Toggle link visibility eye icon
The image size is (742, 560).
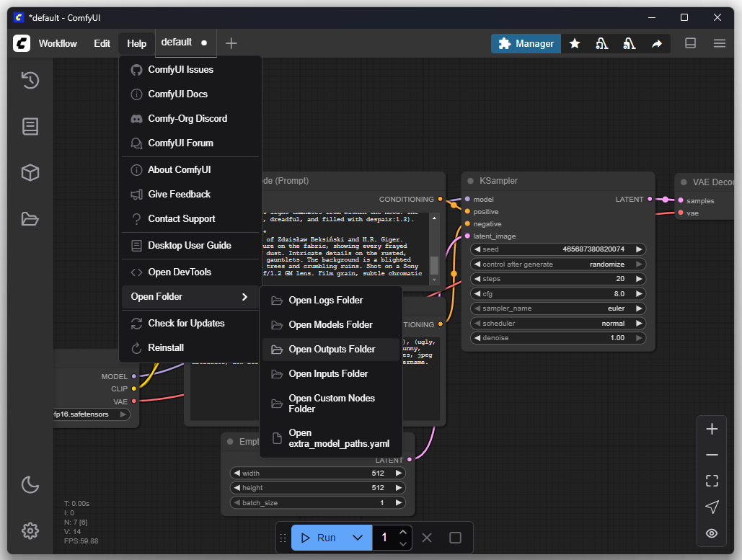click(712, 533)
